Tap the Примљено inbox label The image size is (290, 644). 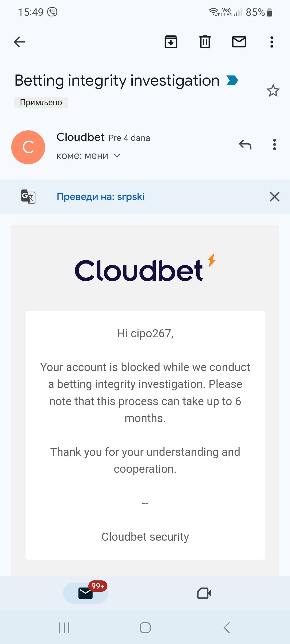41,103
